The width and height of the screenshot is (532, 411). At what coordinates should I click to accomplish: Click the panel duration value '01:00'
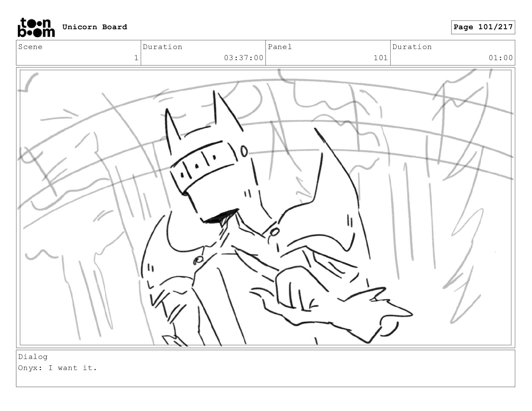(x=501, y=58)
